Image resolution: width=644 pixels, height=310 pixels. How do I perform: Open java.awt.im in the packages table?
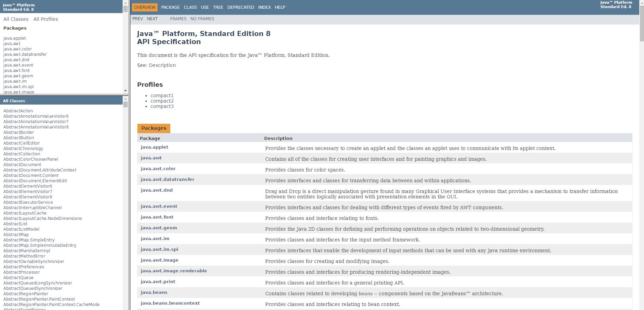(155, 239)
